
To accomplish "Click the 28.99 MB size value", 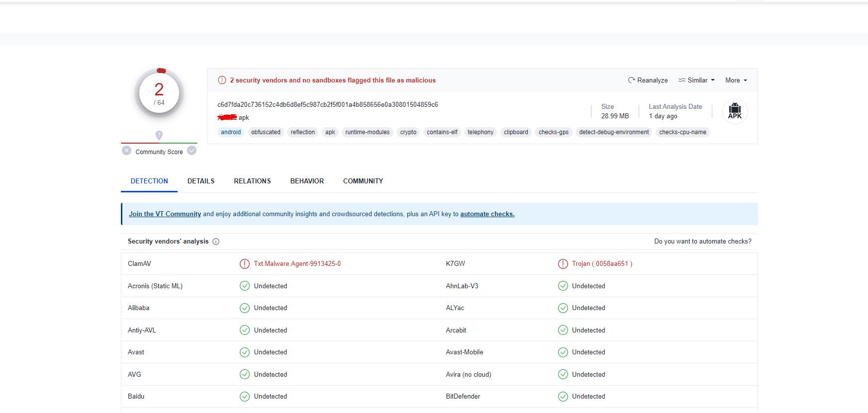I will (x=615, y=116).
